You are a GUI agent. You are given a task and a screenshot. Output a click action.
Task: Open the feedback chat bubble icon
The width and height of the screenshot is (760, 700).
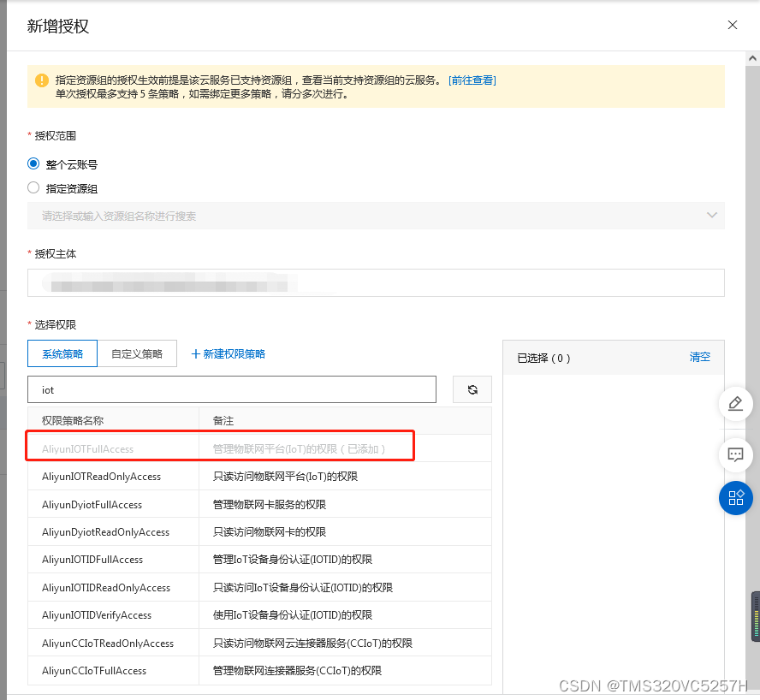[x=735, y=454]
